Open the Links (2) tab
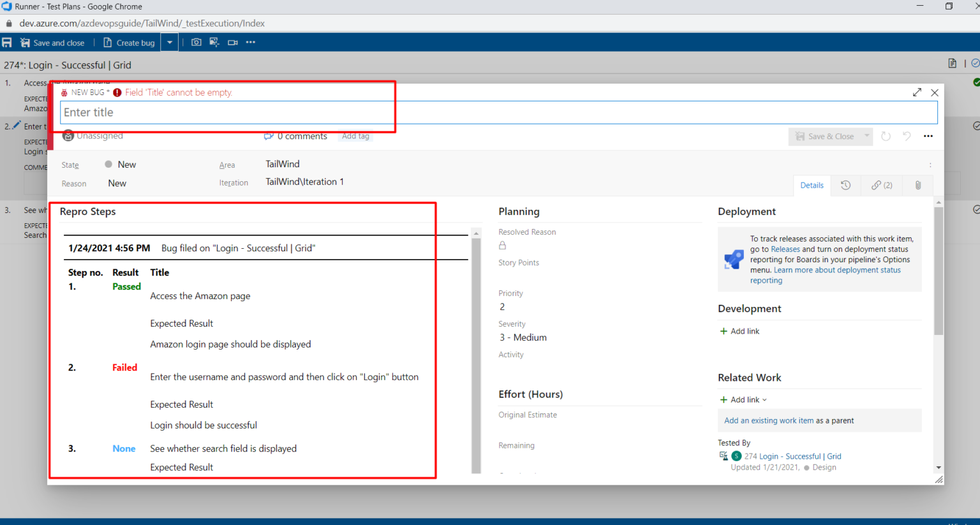This screenshot has height=525, width=980. click(882, 186)
